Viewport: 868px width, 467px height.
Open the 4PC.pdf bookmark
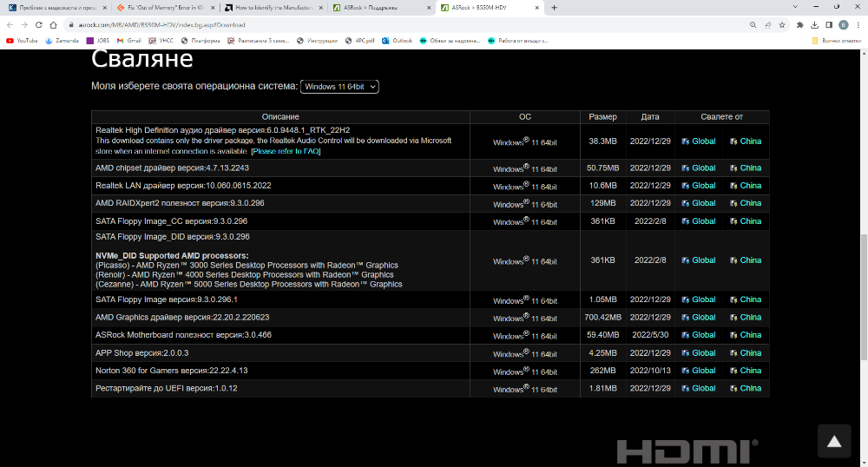coord(360,41)
